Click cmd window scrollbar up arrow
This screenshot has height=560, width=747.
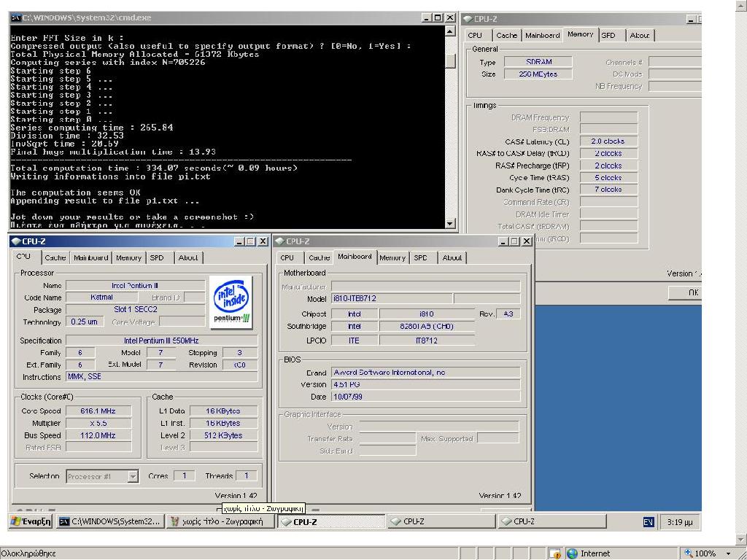click(x=450, y=31)
